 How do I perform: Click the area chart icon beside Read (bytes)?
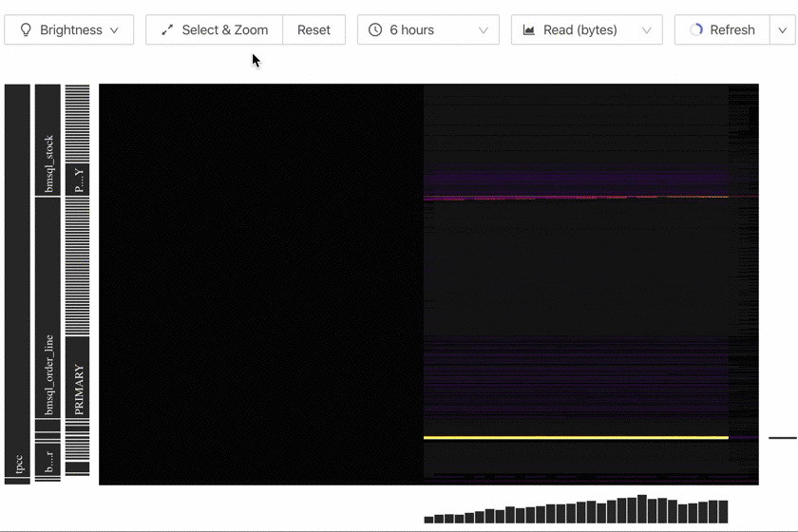point(529,30)
